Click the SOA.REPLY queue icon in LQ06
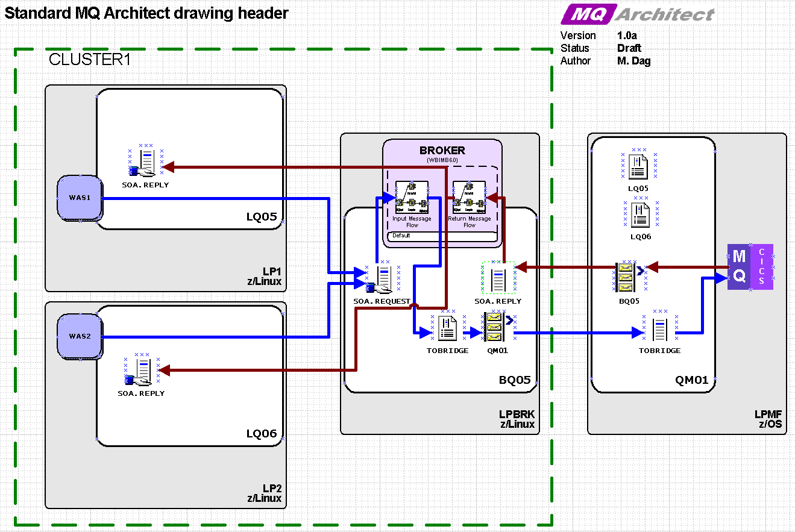This screenshot has height=532, width=795. pyautogui.click(x=142, y=372)
